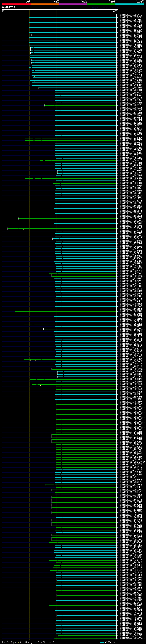Select the label UniRef100_Q75PK7
The image size is (146, 644).
131,138
